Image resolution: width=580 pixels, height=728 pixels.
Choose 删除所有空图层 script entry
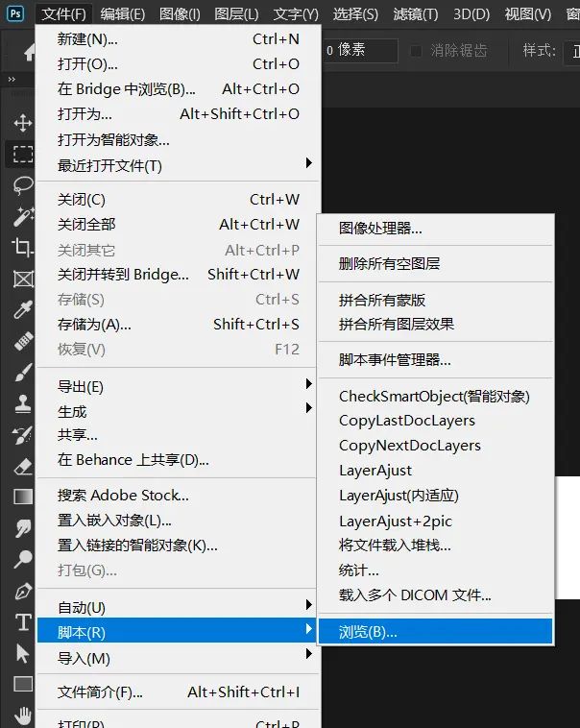pyautogui.click(x=436, y=263)
